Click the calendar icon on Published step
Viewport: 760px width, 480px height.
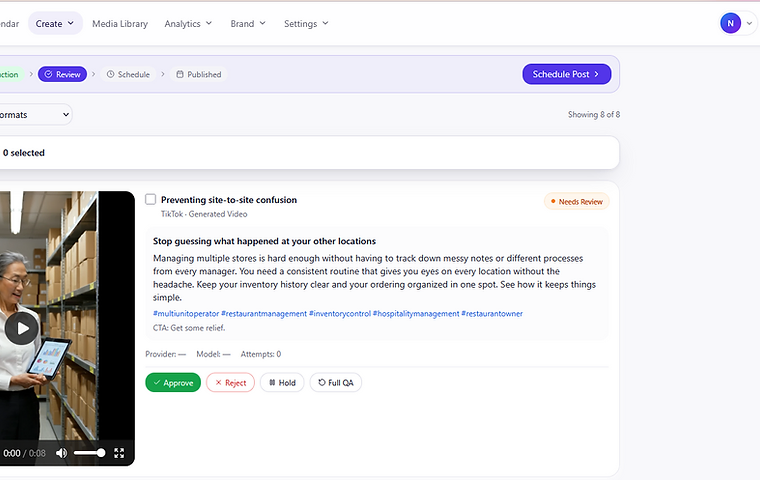click(180, 74)
